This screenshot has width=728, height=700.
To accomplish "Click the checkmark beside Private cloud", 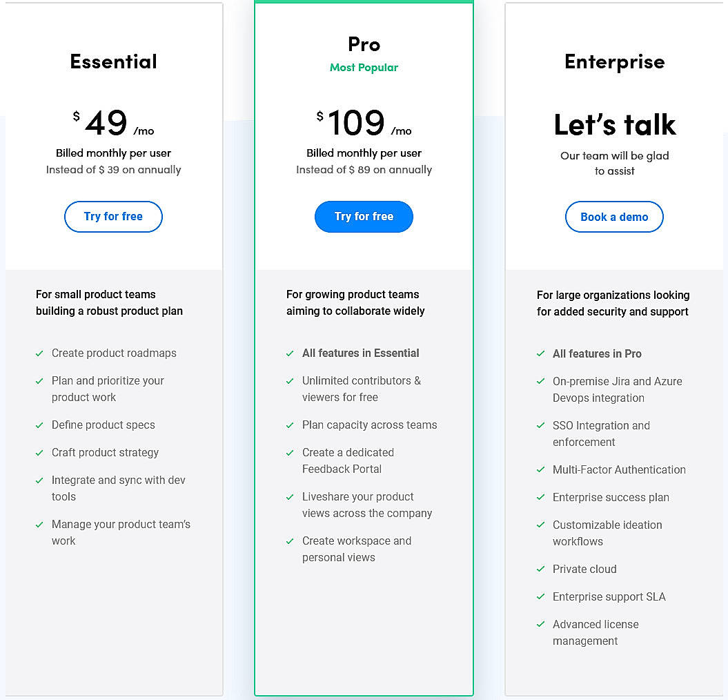I will (x=541, y=570).
